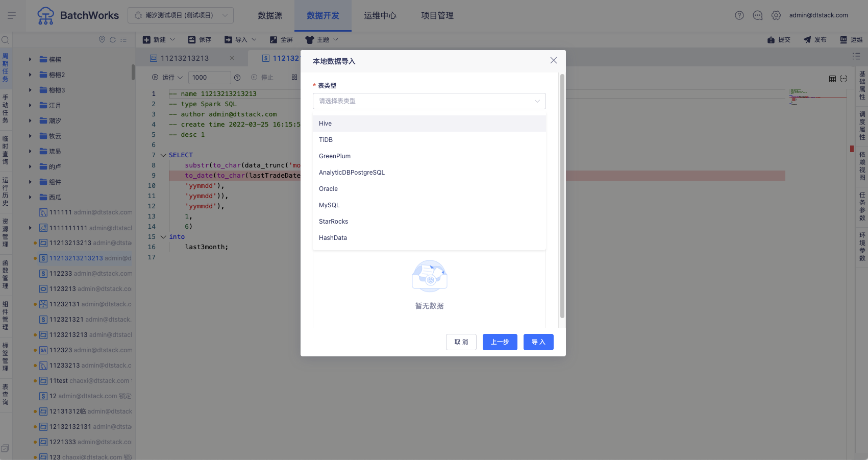Click 上一步 previous step button
This screenshot has width=868, height=460.
point(500,342)
